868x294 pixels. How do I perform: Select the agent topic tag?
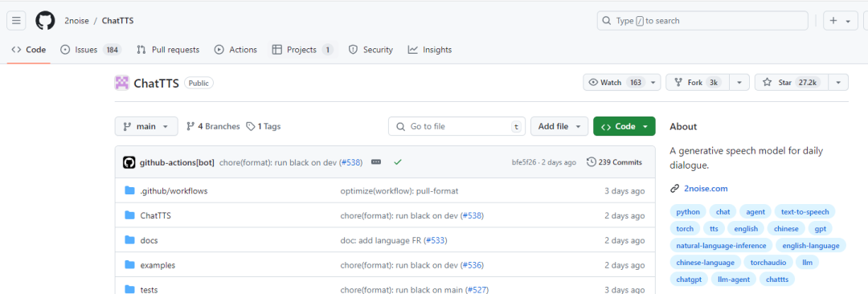755,211
